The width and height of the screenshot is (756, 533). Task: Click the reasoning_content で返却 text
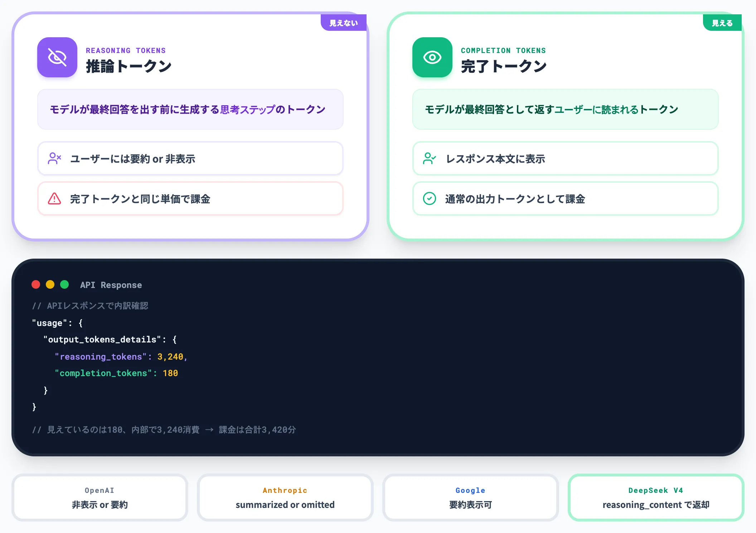click(656, 505)
